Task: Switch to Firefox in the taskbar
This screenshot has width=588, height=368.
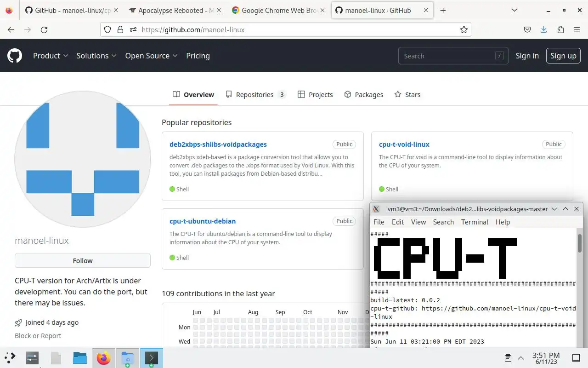Action: (104, 358)
